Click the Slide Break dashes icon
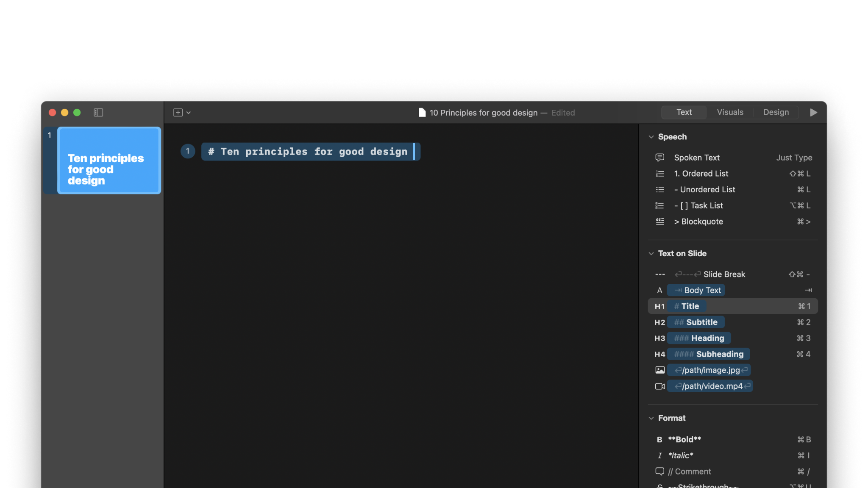Viewport: 868px width, 488px height. 660,274
